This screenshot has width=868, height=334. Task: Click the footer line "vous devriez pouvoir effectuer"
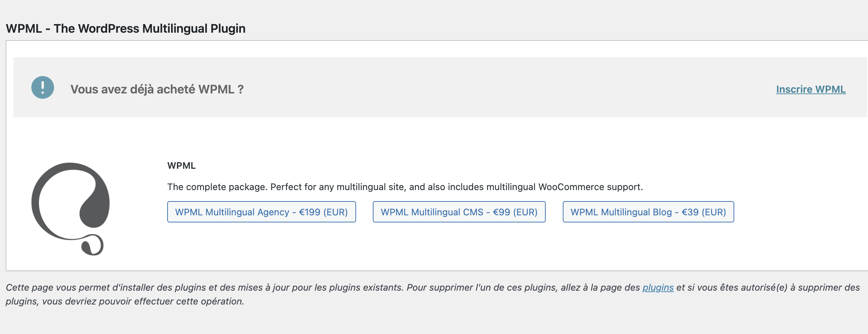click(x=142, y=301)
